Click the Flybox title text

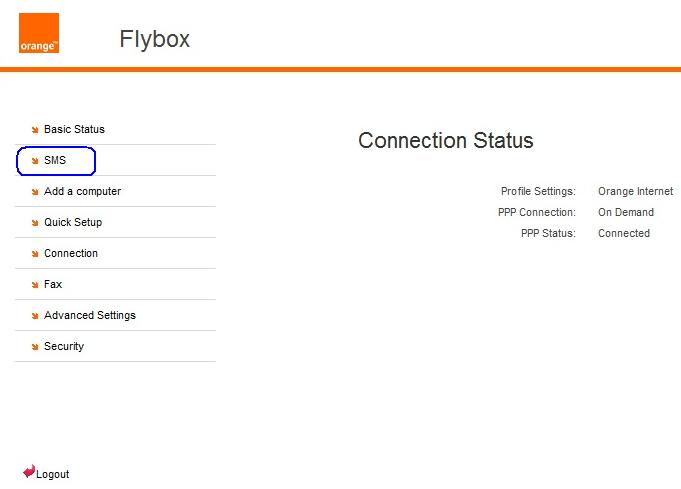pyautogui.click(x=155, y=40)
